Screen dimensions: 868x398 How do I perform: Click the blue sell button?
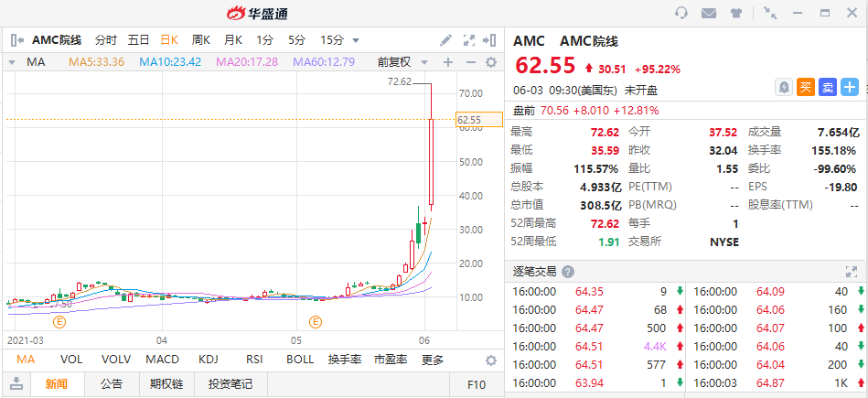click(828, 88)
